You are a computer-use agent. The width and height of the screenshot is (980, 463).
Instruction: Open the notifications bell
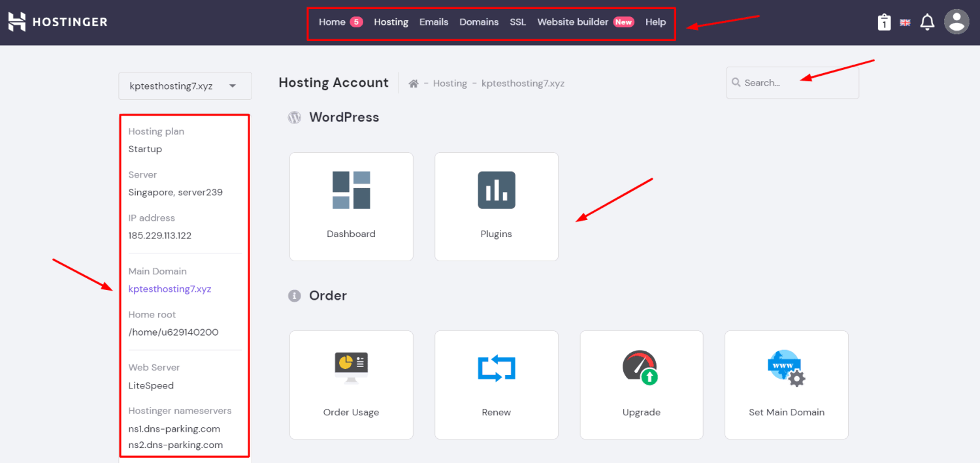tap(926, 22)
